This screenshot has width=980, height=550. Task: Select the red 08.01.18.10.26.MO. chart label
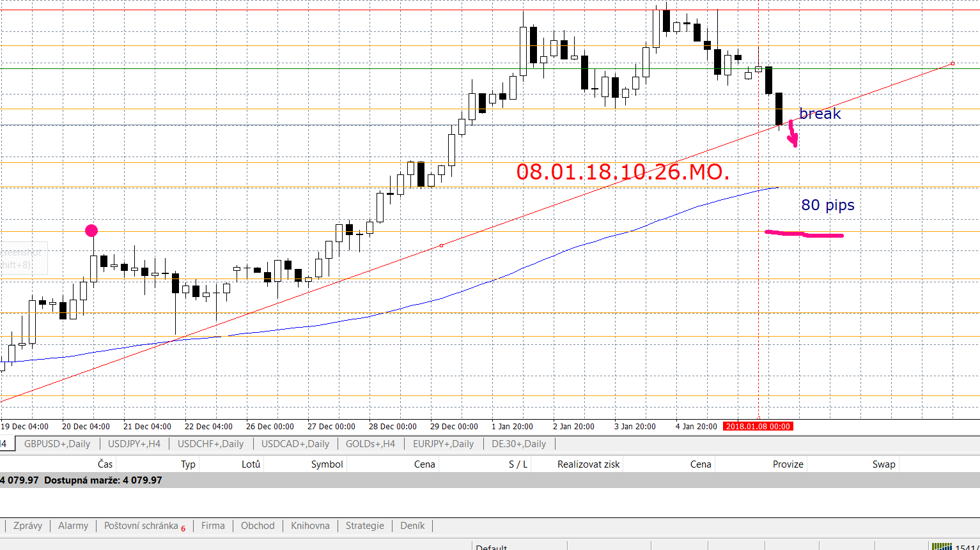[623, 172]
